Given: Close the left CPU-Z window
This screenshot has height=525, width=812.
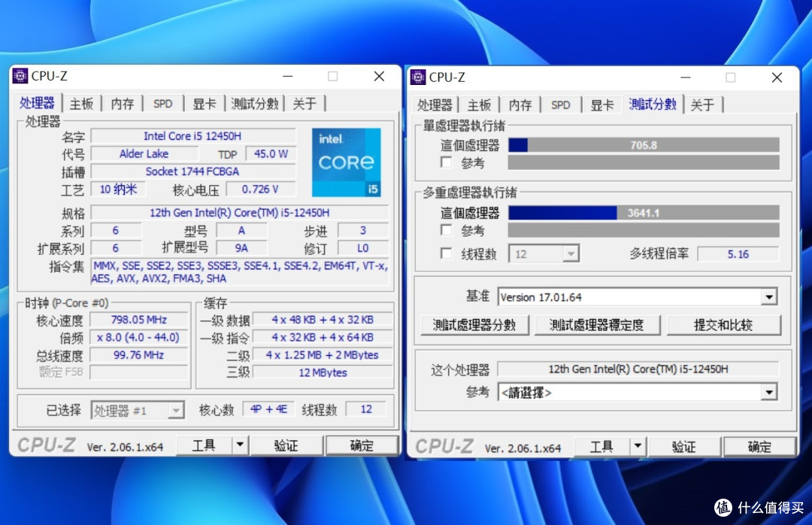Looking at the screenshot, I should click(x=379, y=76).
